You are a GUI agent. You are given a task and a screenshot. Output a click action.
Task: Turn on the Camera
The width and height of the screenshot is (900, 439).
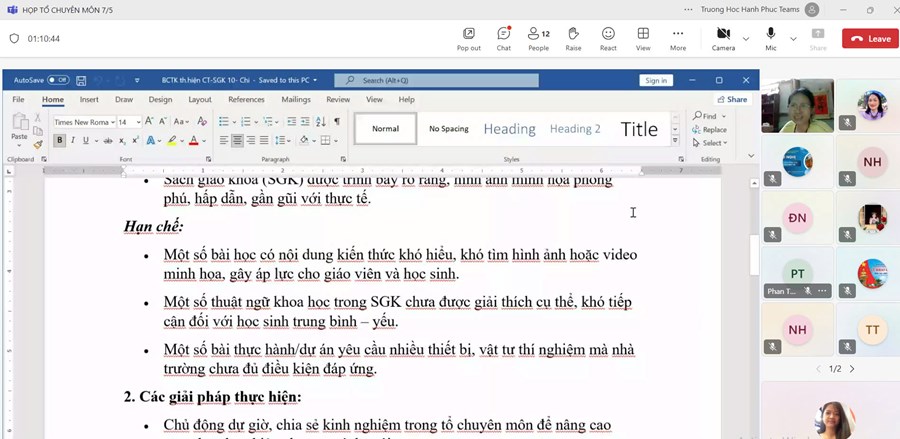723,38
